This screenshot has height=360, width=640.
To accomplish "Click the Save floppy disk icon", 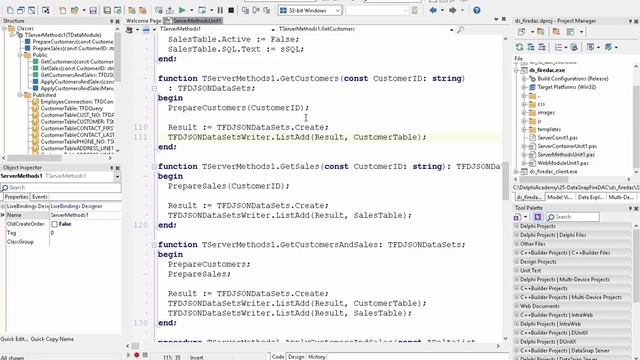I will tap(93, 10).
